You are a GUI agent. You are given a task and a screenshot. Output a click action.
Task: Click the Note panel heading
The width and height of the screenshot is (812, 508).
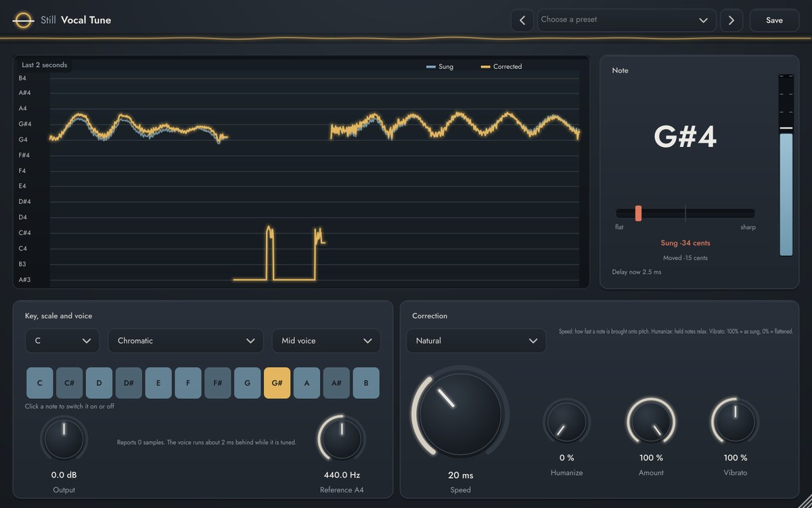click(x=620, y=70)
